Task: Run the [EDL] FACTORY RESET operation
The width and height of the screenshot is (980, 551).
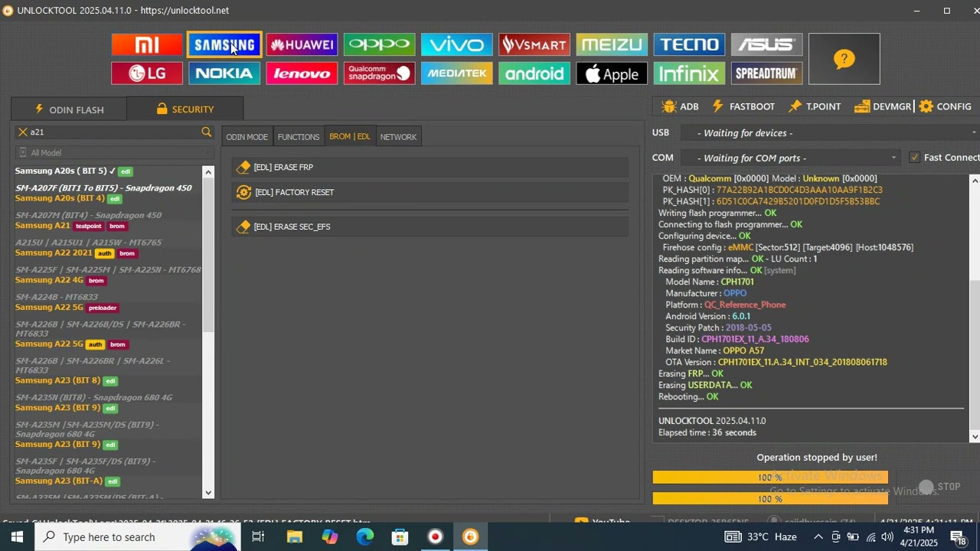Action: 430,192
